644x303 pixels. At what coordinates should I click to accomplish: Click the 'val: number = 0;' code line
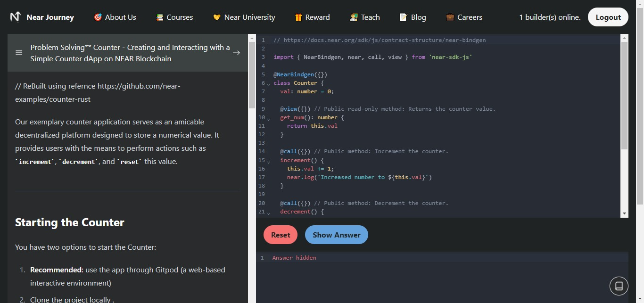pos(307,91)
